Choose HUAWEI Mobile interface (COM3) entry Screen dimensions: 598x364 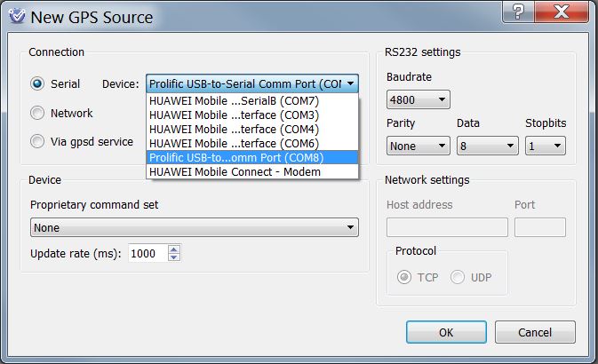pos(234,115)
